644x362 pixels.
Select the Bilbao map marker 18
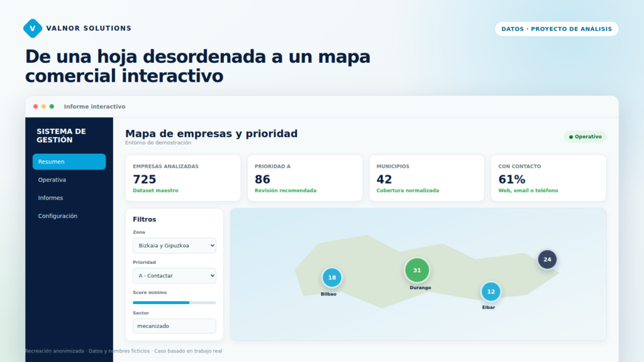click(332, 277)
